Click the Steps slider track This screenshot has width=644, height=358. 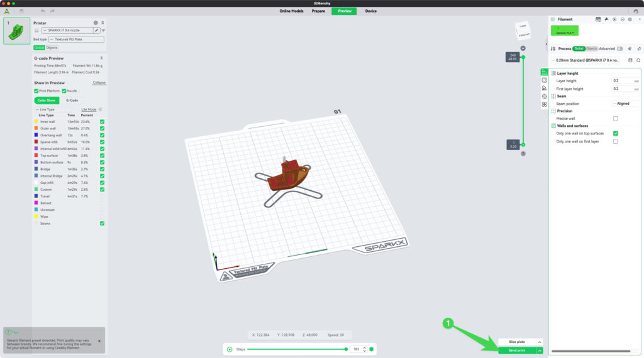[x=296, y=349]
